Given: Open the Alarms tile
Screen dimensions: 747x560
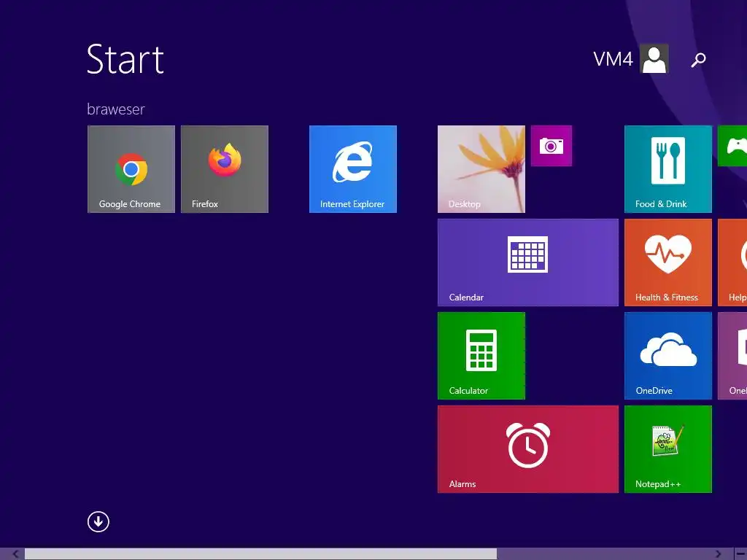Looking at the screenshot, I should coord(528,449).
